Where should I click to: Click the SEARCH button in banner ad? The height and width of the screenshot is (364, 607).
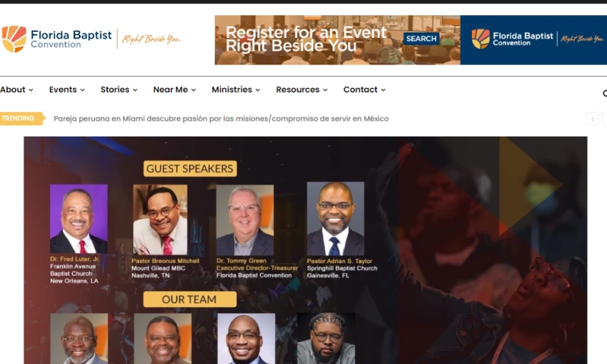(421, 39)
